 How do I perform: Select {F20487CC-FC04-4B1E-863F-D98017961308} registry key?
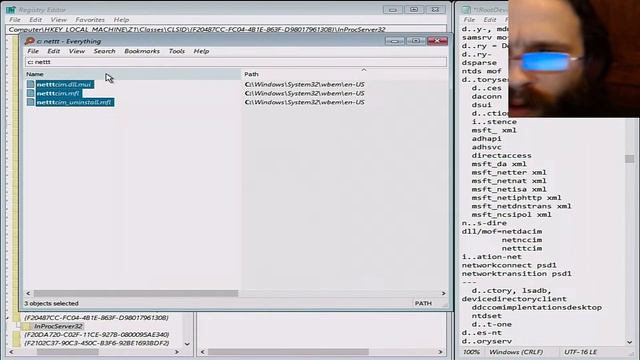pos(96,318)
